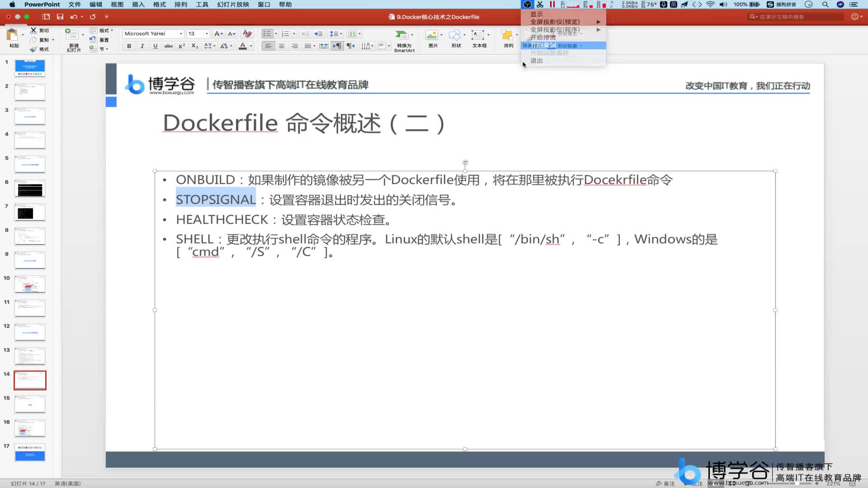868x488 pixels.
Task: Click the distribute text horizontally icon
Action: 324,46
